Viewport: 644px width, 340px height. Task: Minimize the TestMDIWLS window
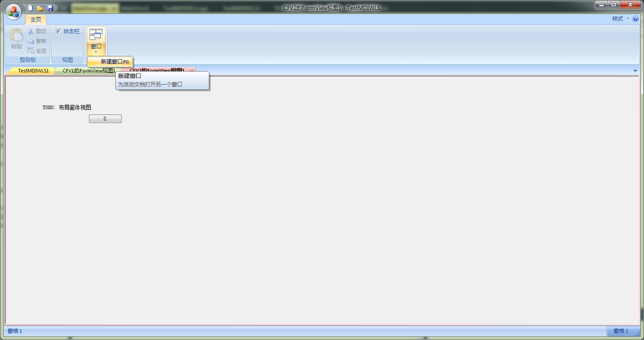click(x=601, y=4)
